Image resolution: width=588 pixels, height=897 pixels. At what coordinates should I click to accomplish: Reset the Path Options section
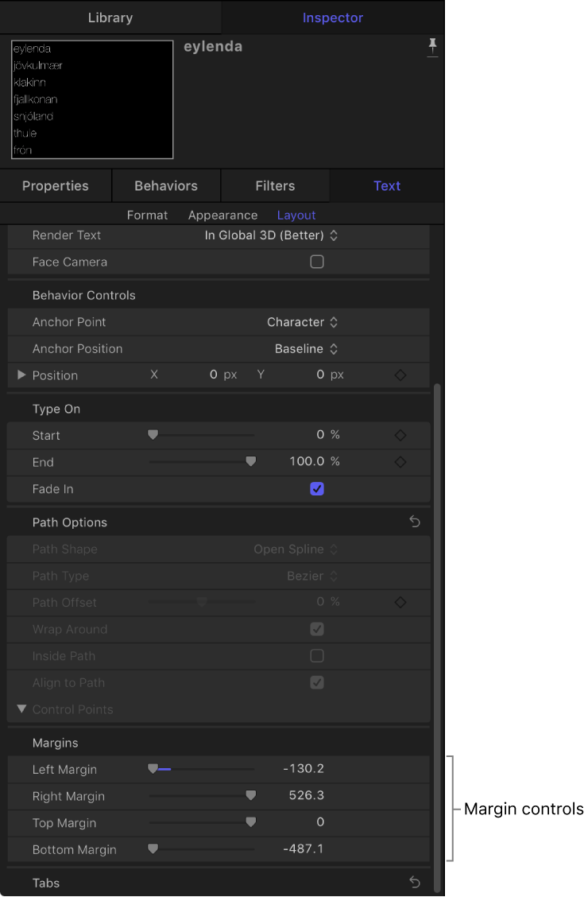click(414, 521)
